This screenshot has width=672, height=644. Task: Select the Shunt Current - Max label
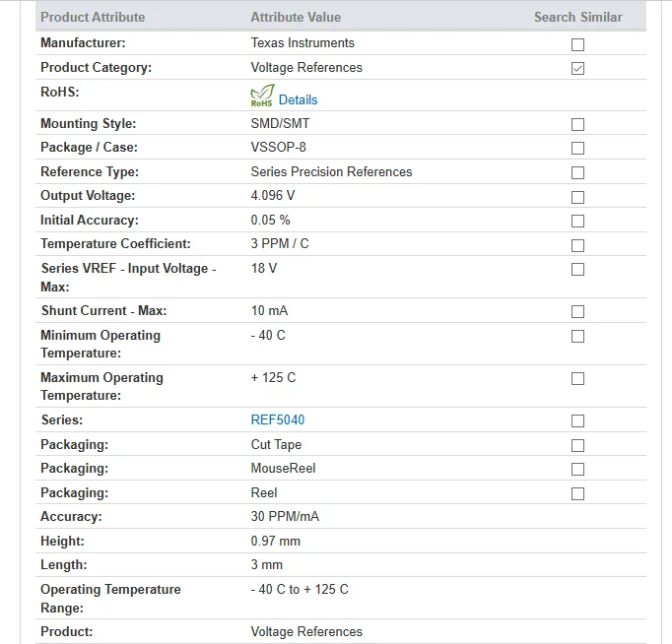pyautogui.click(x=103, y=310)
